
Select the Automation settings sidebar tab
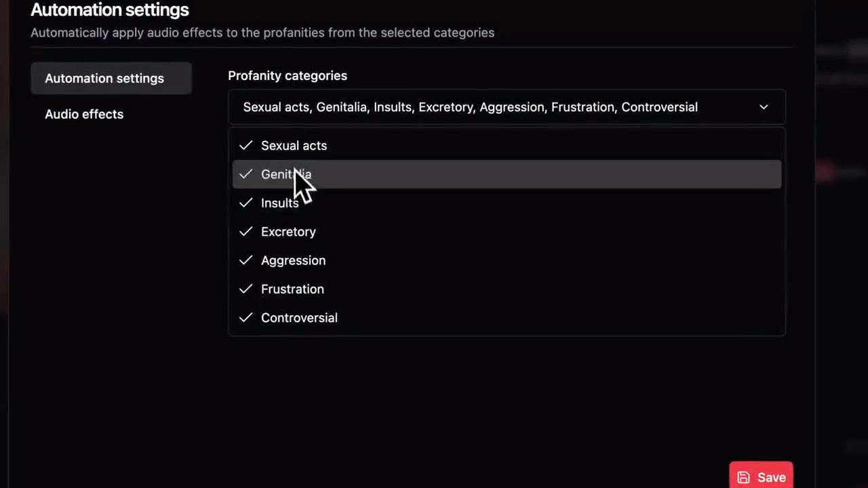(x=111, y=78)
